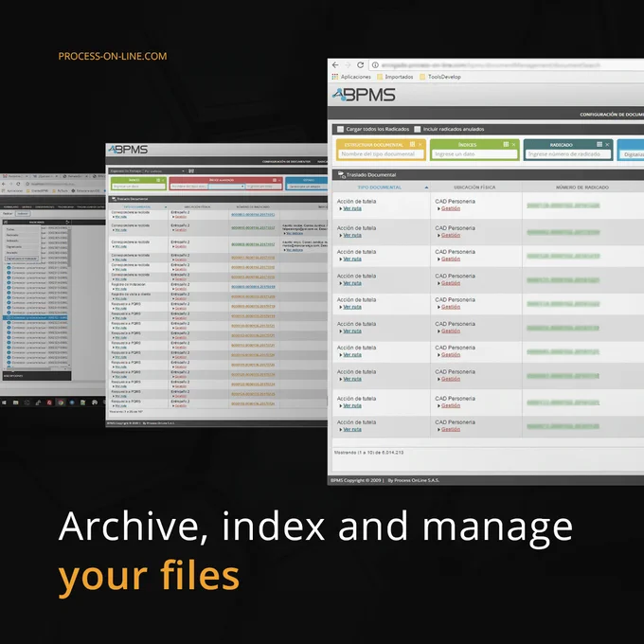Click filter menu icon on Radicados header, left window
644x644 pixels.
(6, 223)
